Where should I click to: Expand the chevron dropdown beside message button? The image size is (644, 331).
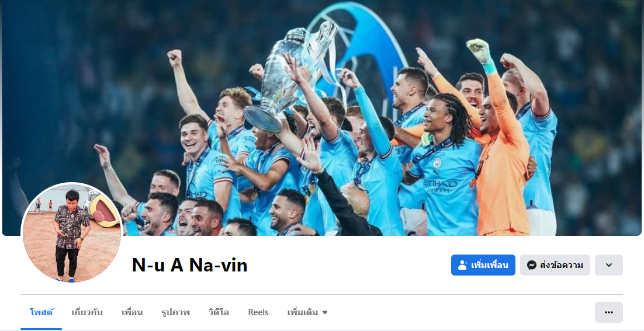[609, 265]
